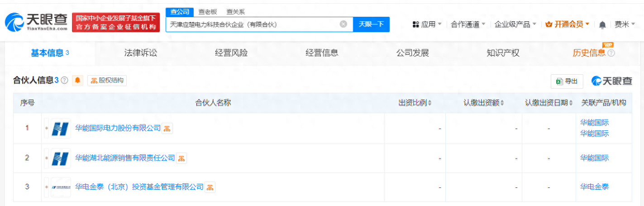Open the 股权结构 equity structure button

pyautogui.click(x=107, y=81)
